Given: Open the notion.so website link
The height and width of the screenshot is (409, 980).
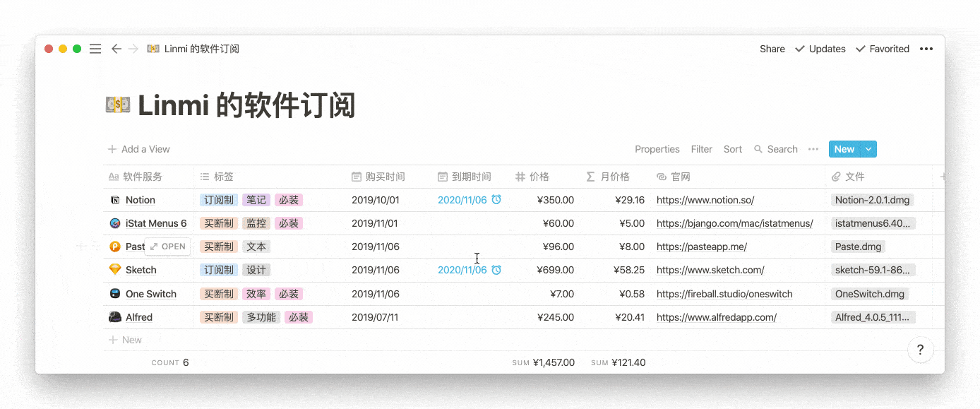Looking at the screenshot, I should point(705,200).
